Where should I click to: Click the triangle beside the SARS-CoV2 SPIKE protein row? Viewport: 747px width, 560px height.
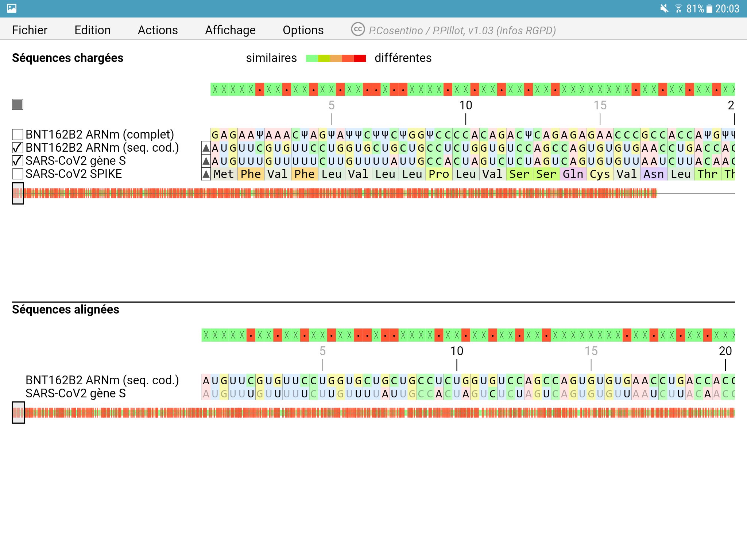pos(206,174)
